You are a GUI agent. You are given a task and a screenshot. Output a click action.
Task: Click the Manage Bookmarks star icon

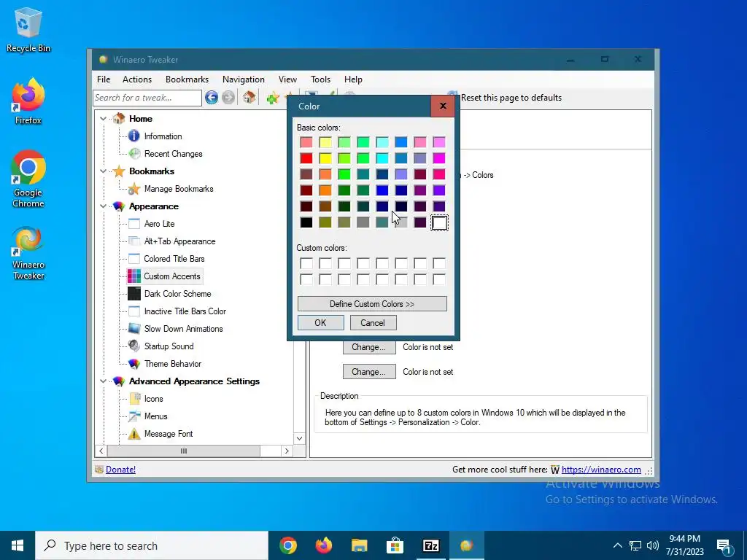point(134,189)
